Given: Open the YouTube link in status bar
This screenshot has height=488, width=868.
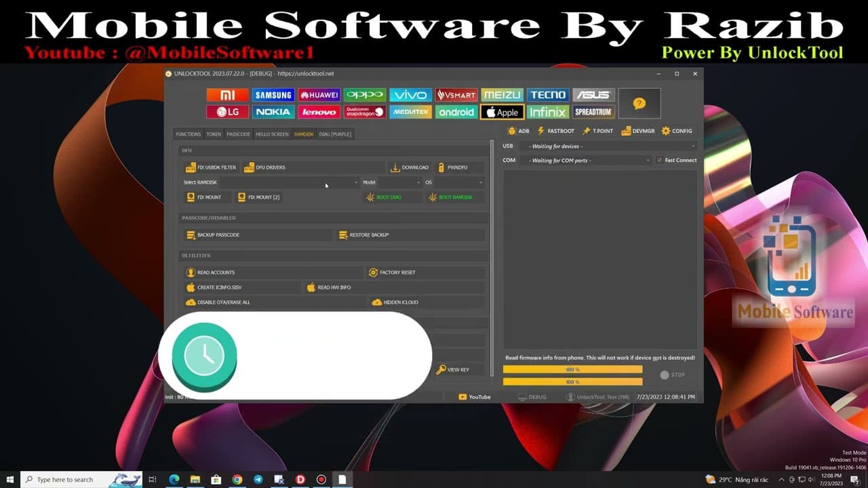Looking at the screenshot, I should click(475, 397).
